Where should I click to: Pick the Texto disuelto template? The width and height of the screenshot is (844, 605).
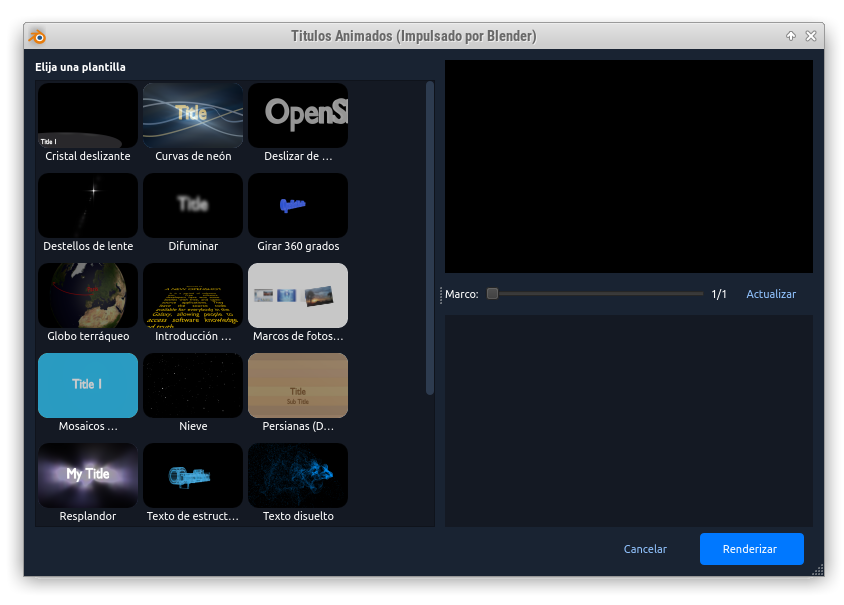[x=298, y=476]
